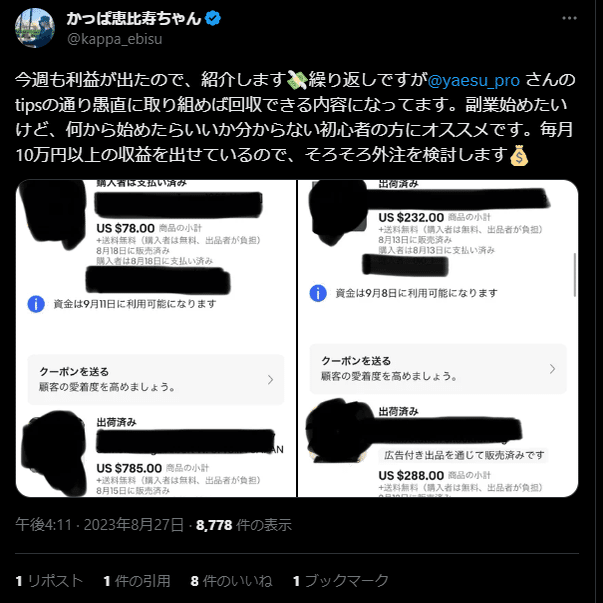View the 8 件のいいね likes list
The height and width of the screenshot is (603, 603).
[x=232, y=581]
